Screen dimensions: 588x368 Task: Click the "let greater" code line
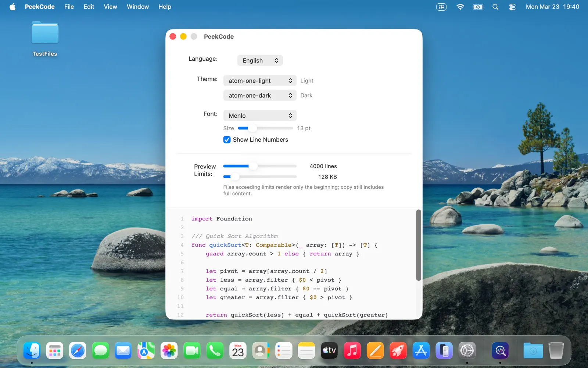pyautogui.click(x=279, y=298)
